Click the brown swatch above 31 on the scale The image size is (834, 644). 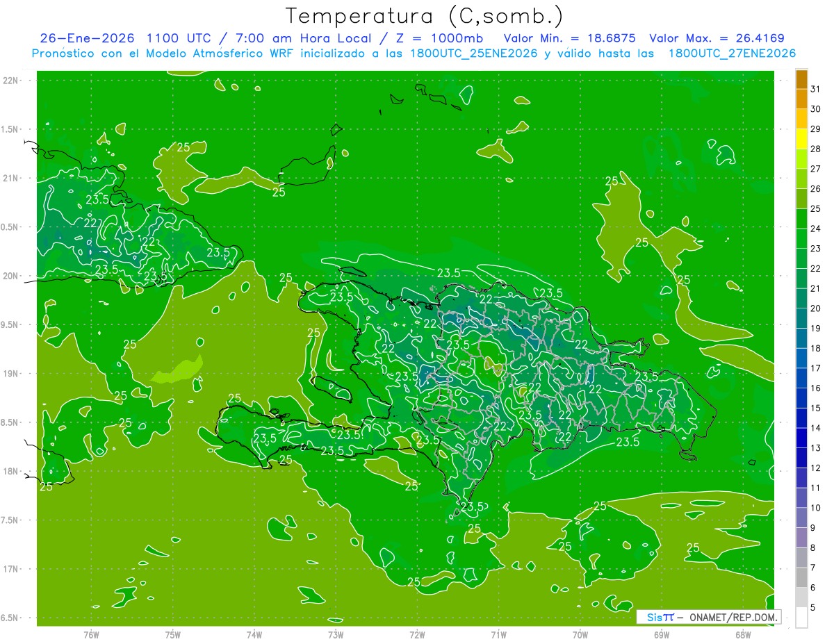[801, 79]
